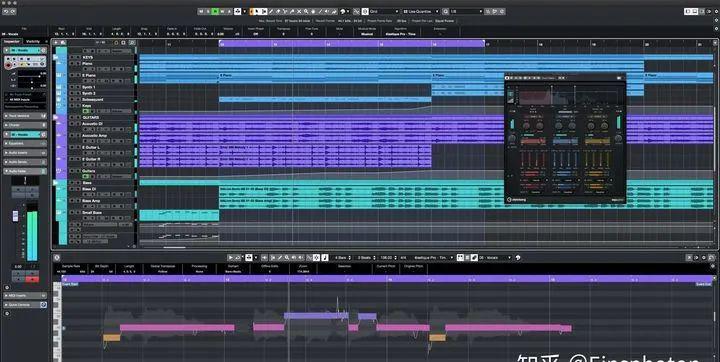Adjust the 3 Beats stepper in editor toolbar
The width and height of the screenshot is (720, 362).
pyautogui.click(x=374, y=258)
